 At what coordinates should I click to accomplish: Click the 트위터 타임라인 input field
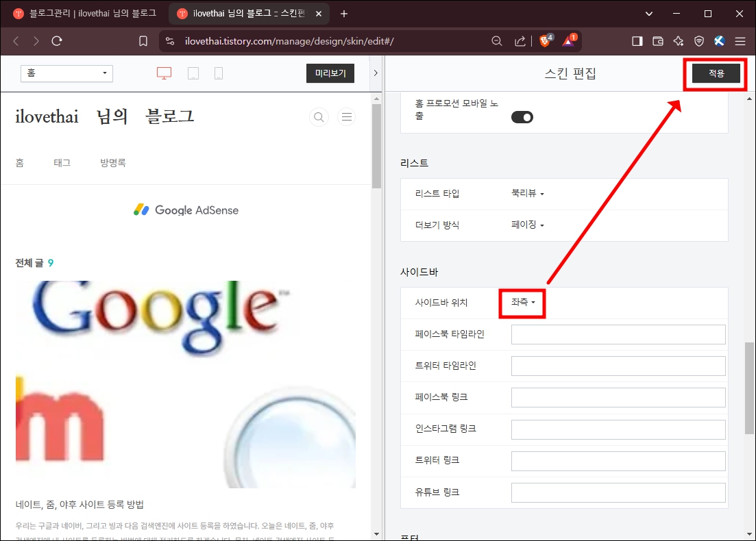(x=618, y=366)
